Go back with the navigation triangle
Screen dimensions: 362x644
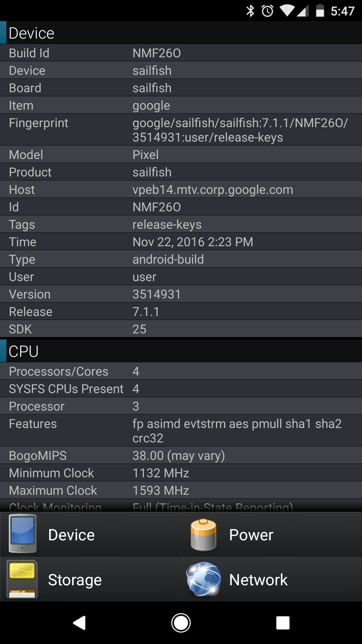click(x=79, y=623)
